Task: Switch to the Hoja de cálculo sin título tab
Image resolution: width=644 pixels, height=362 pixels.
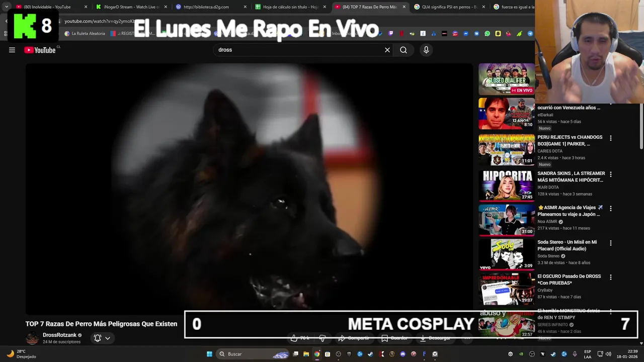Action: (291, 7)
